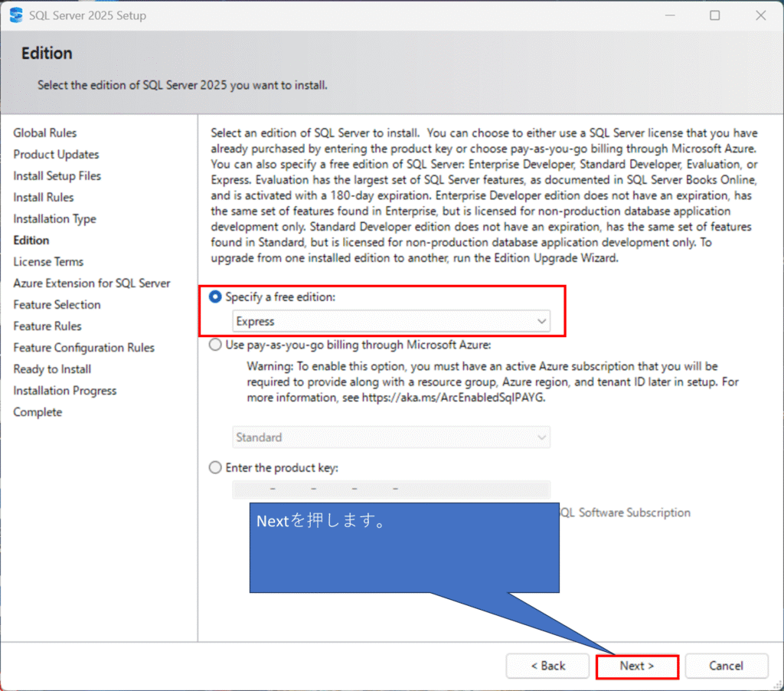The image size is (784, 691).
Task: Open the Express free edition dropdown
Action: pos(391,321)
